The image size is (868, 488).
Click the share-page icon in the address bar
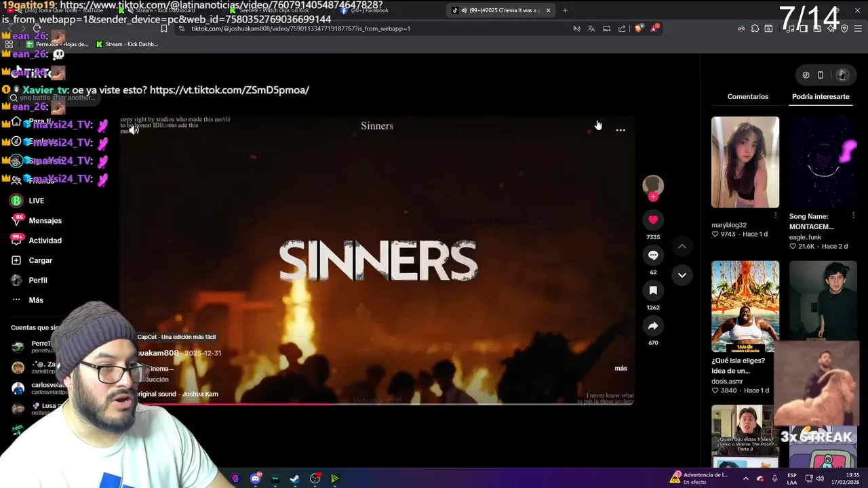click(622, 28)
